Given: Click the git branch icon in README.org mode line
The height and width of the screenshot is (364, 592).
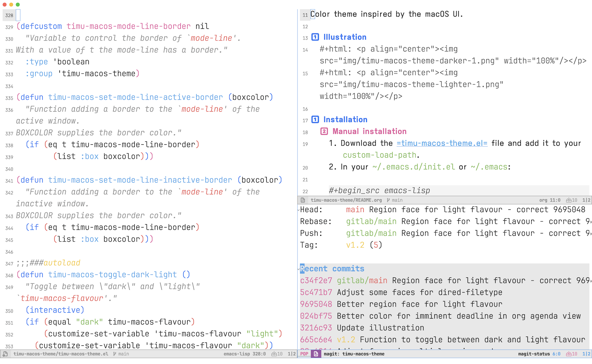Looking at the screenshot, I should point(388,200).
